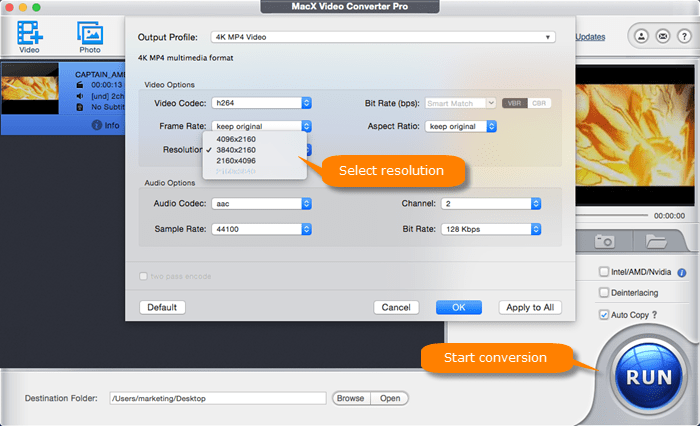Open the Channel dropdown
Image resolution: width=700 pixels, height=426 pixels.
coord(491,204)
